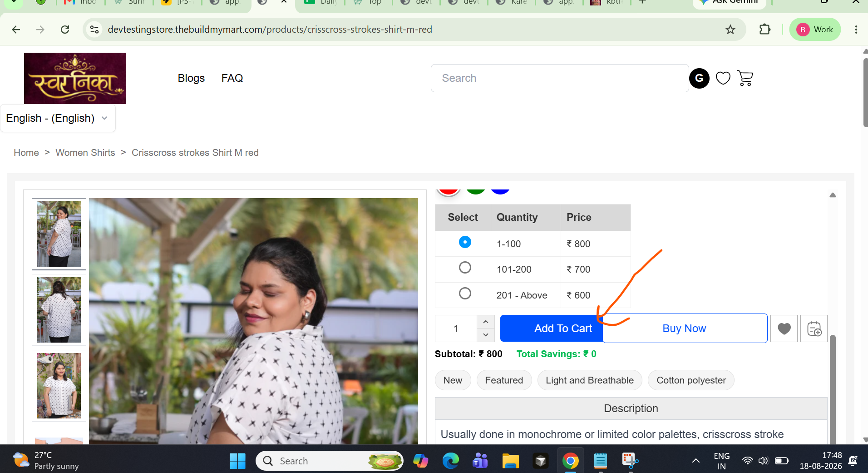The image size is (868, 473).
Task: Click the Windows taskbar Search box
Action: [x=330, y=461]
